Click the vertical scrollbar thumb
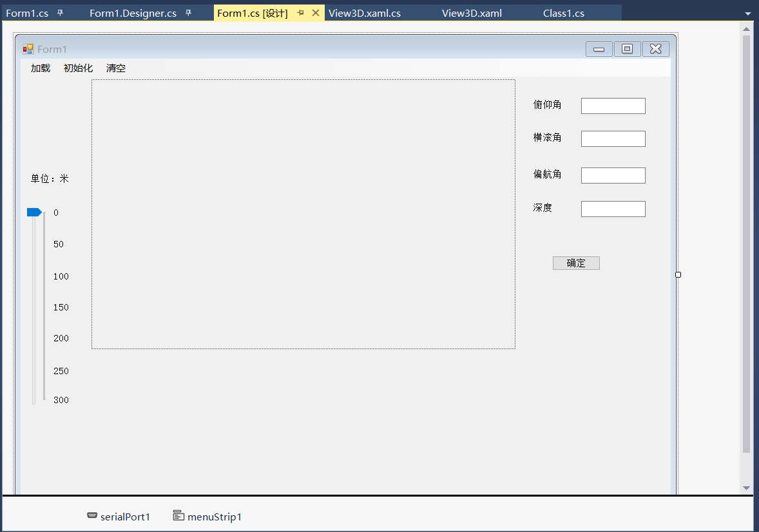Screen dimensions: 759x532 pos(746,244)
